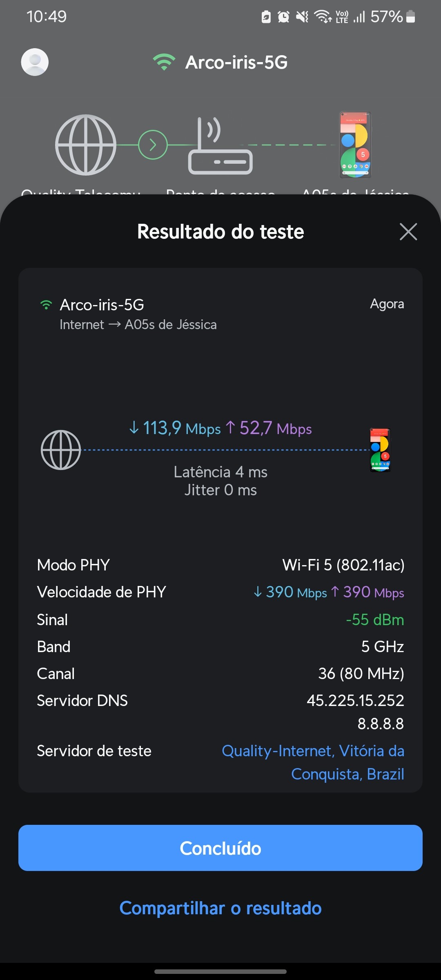Tap the download speed 113,9 Mbps

(175, 428)
